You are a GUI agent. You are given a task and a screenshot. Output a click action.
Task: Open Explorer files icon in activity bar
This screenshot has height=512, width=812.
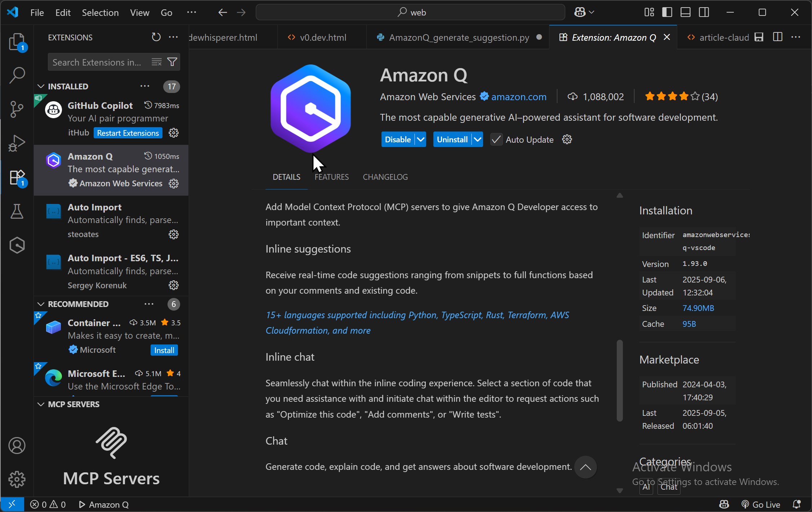pyautogui.click(x=17, y=42)
